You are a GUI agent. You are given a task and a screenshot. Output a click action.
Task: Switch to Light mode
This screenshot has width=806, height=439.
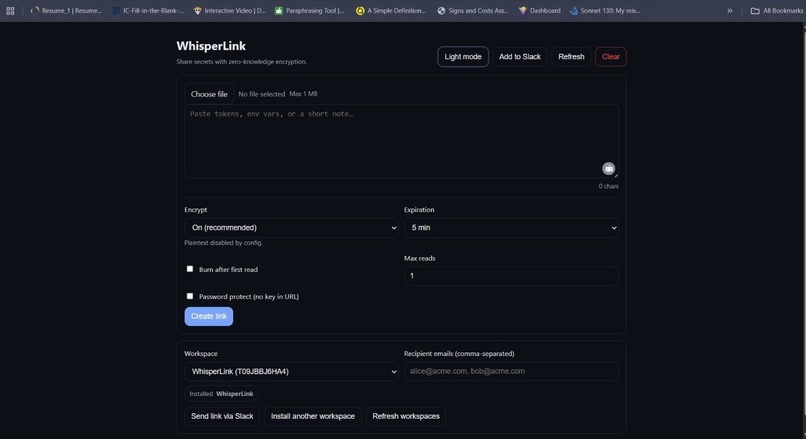[463, 57]
